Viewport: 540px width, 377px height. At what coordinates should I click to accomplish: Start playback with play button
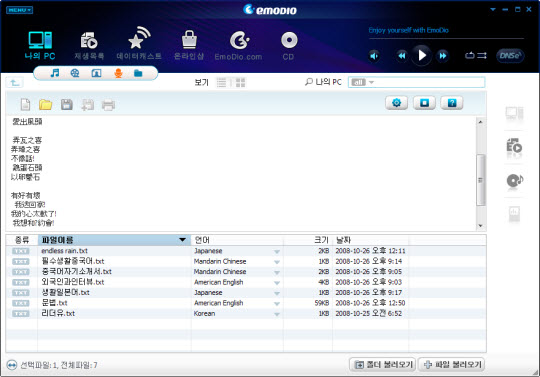(422, 55)
